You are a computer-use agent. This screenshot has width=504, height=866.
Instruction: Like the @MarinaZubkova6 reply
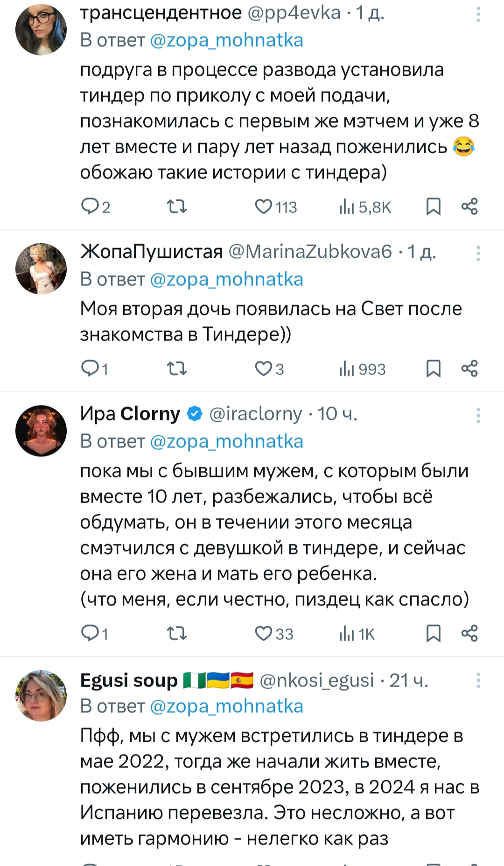click(264, 369)
